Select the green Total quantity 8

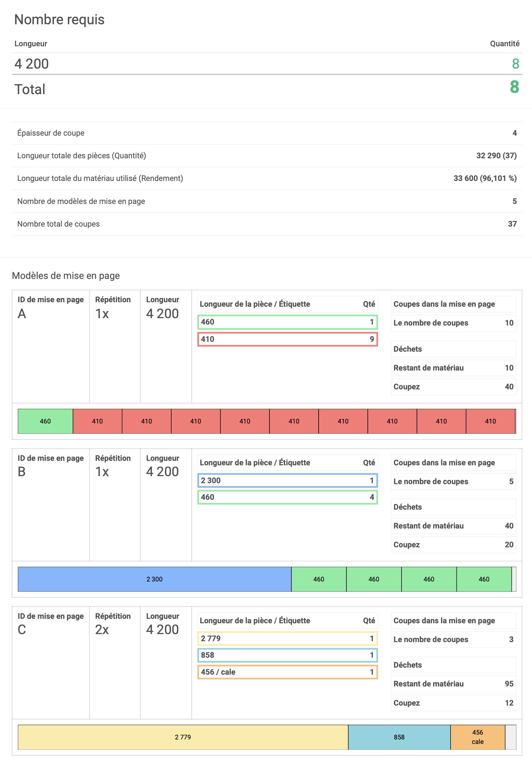(514, 87)
